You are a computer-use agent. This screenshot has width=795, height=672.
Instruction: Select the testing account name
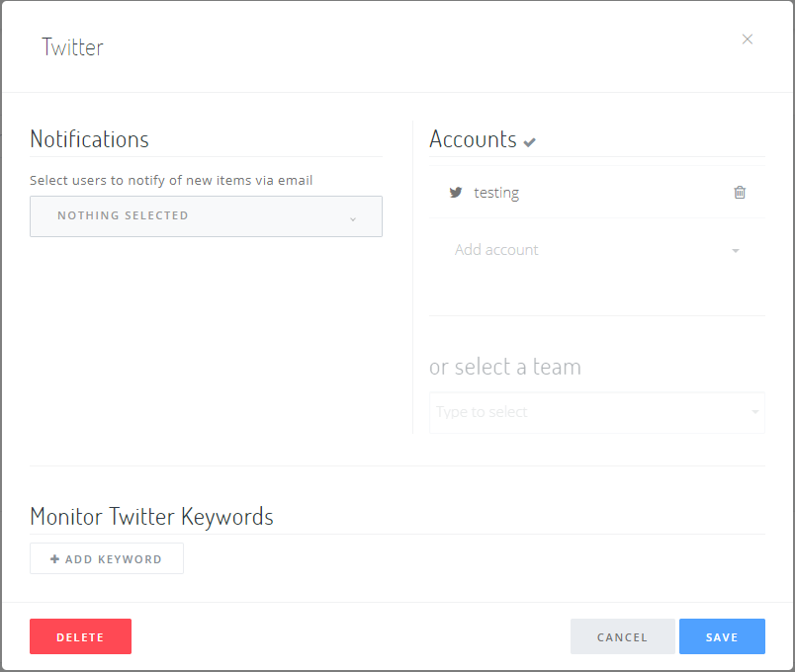coord(496,193)
